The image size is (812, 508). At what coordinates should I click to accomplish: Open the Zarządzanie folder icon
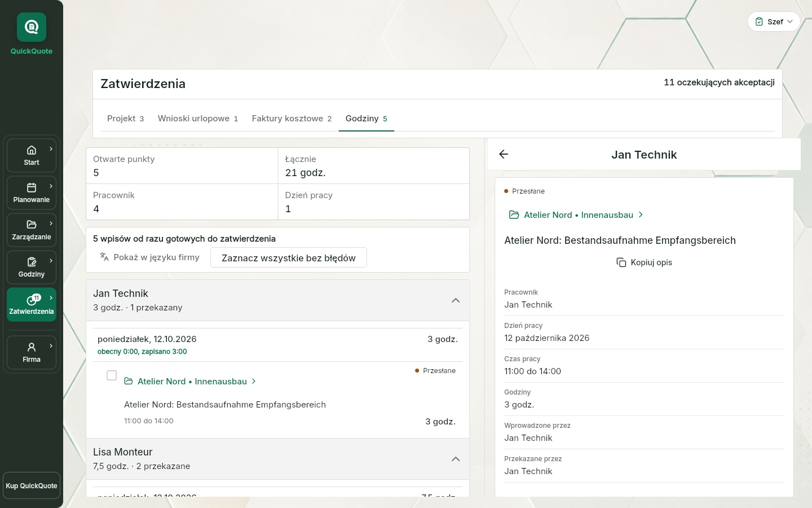coord(32,225)
